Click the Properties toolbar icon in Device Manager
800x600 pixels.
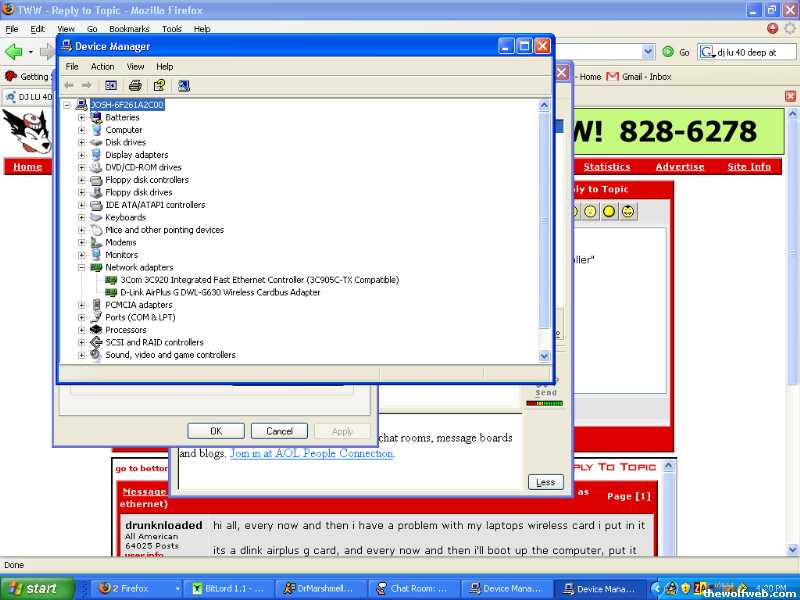click(x=159, y=86)
